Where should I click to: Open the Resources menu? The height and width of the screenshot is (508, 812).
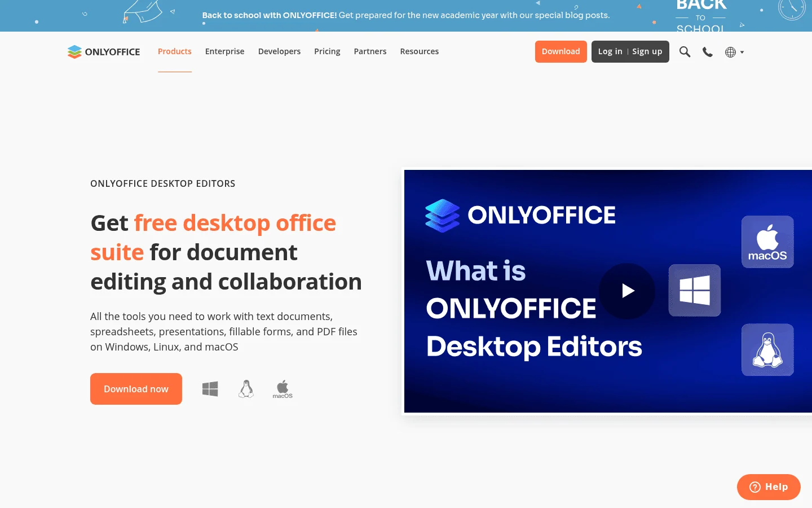[420, 51]
